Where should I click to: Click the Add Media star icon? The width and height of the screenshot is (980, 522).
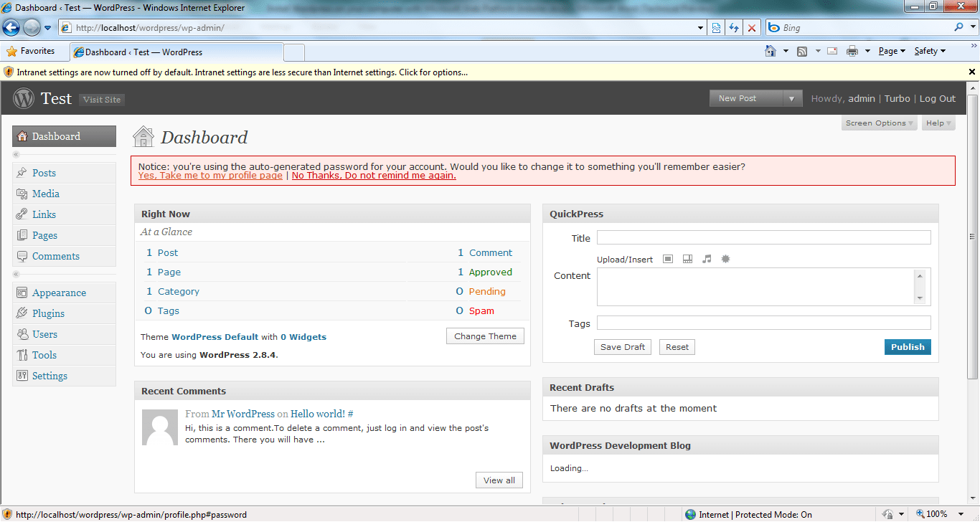click(725, 259)
